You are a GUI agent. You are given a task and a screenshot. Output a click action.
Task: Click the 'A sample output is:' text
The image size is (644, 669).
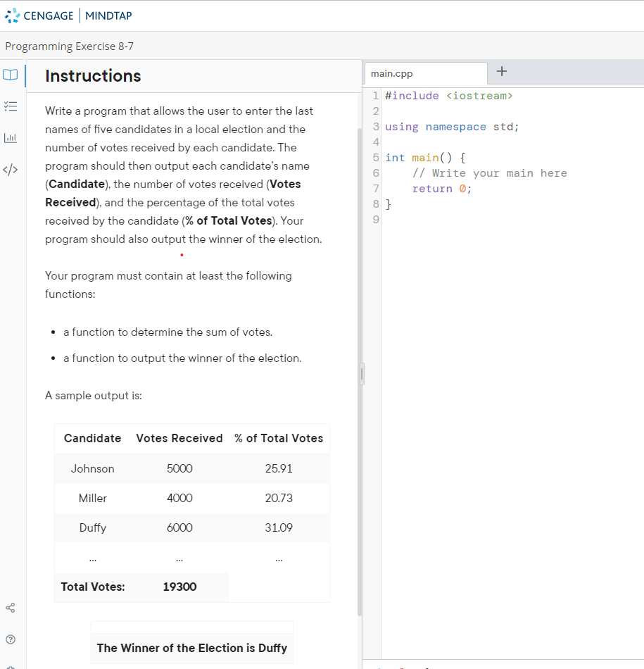[x=94, y=396]
